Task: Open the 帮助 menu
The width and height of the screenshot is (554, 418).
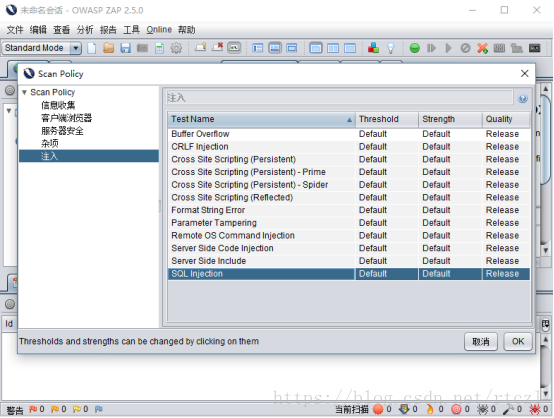Action: 187,30
